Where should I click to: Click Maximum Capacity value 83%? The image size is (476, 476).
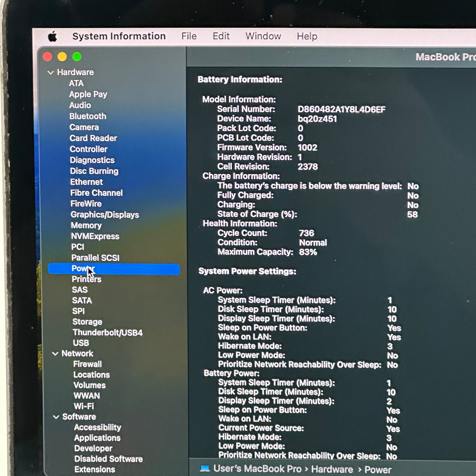click(308, 252)
